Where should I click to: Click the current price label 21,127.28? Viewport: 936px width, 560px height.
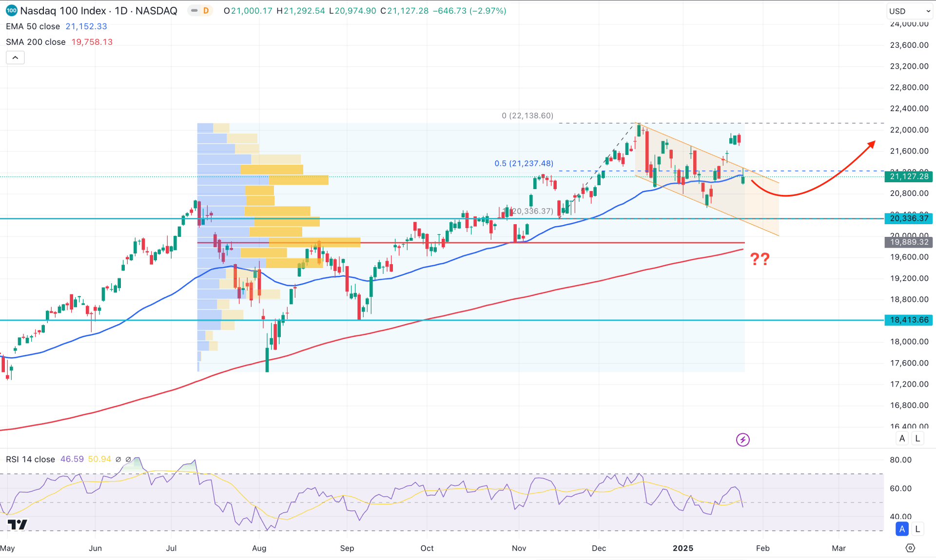(909, 176)
